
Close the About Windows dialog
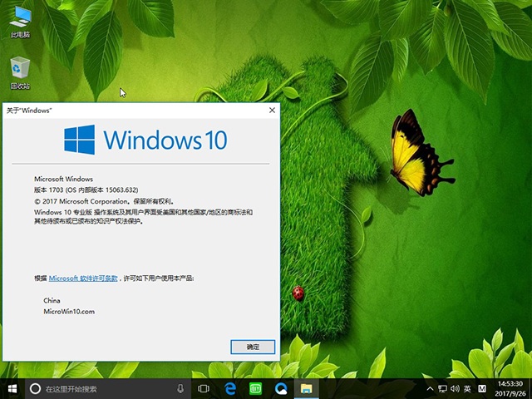pyautogui.click(x=272, y=111)
